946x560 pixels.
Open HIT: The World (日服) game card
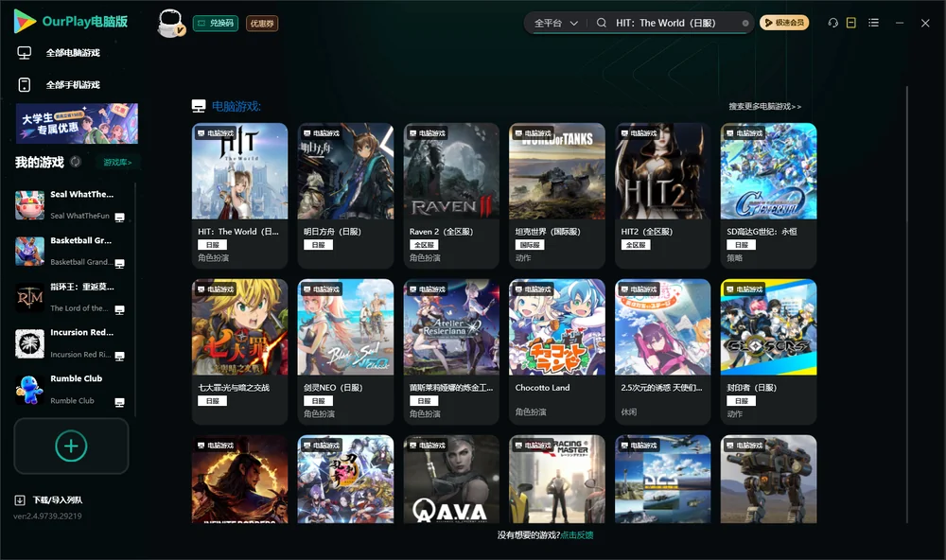[x=239, y=196]
